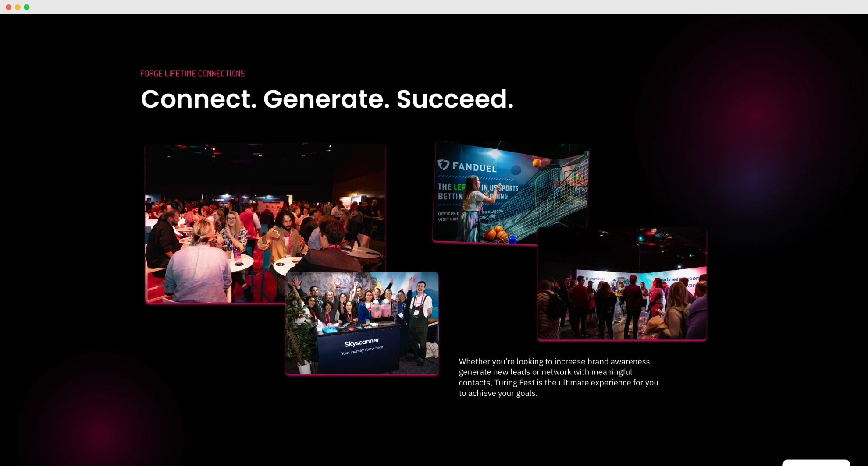This screenshot has width=868, height=466.
Task: Close the window with the red button
Action: (x=8, y=7)
